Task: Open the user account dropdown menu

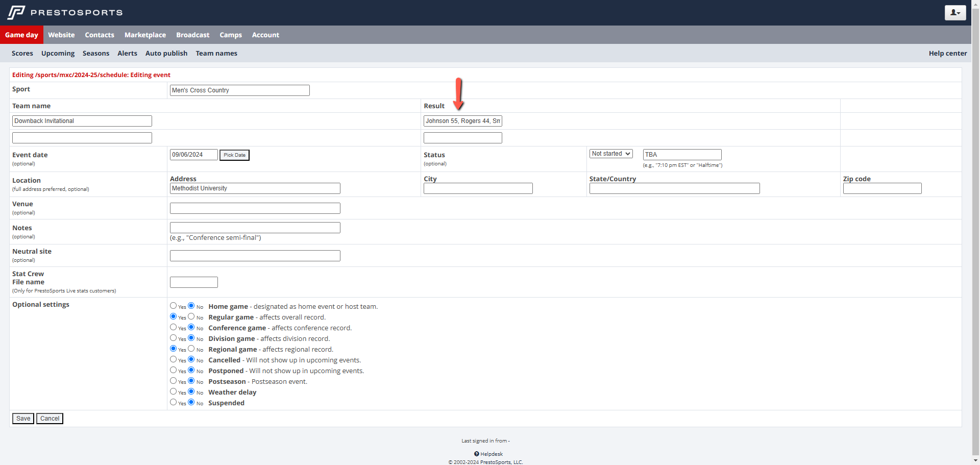Action: (x=955, y=12)
